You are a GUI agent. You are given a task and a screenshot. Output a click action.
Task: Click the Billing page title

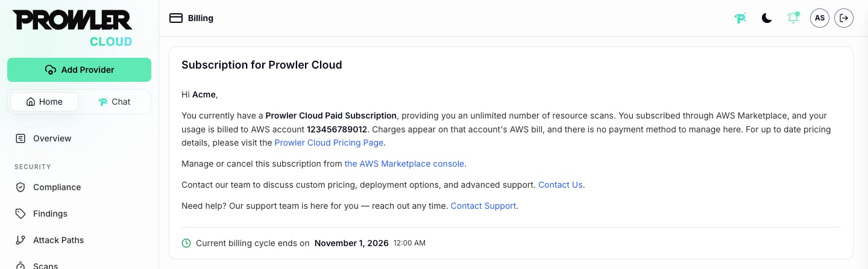click(201, 18)
